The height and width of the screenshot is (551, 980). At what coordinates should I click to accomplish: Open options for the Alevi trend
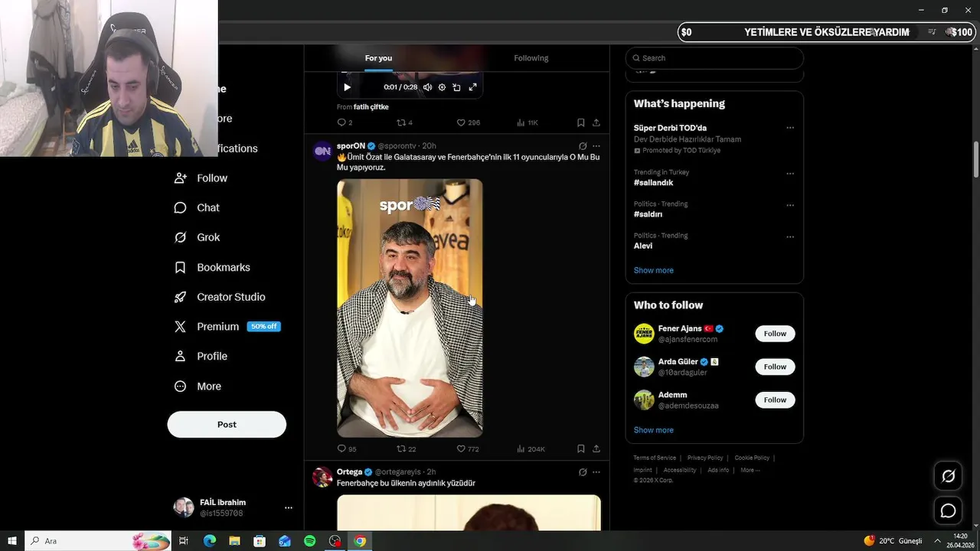(x=790, y=237)
